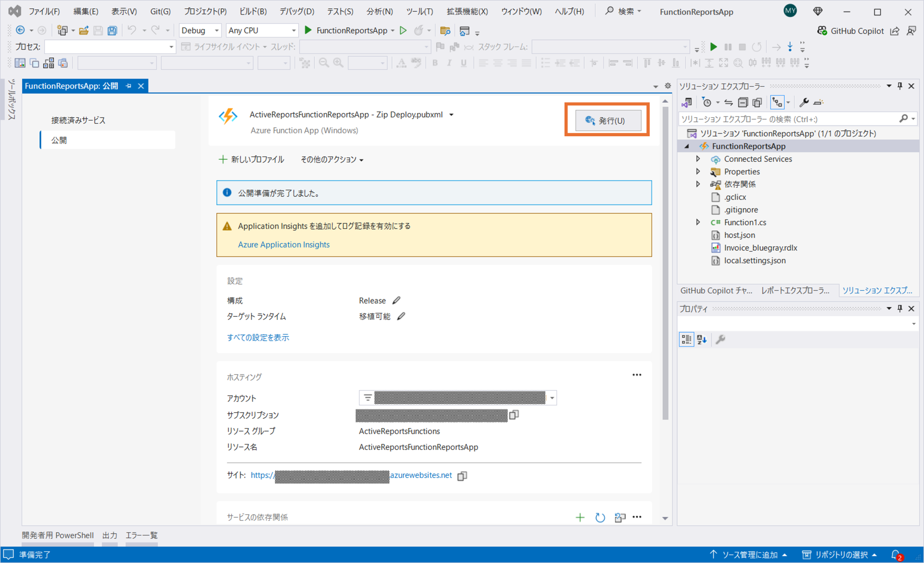Image resolution: width=924 pixels, height=563 pixels.
Task: Open the プロセス combo box
Action: tap(110, 47)
